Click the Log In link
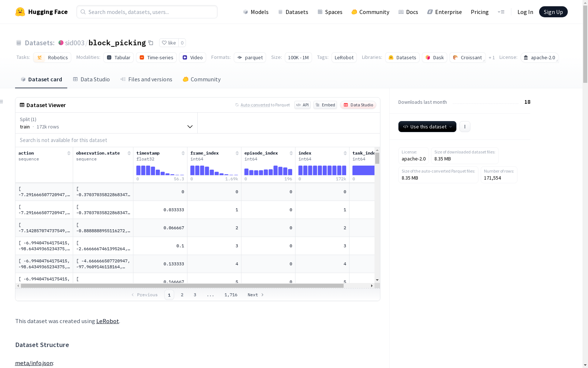This screenshot has width=588, height=368. (x=525, y=12)
